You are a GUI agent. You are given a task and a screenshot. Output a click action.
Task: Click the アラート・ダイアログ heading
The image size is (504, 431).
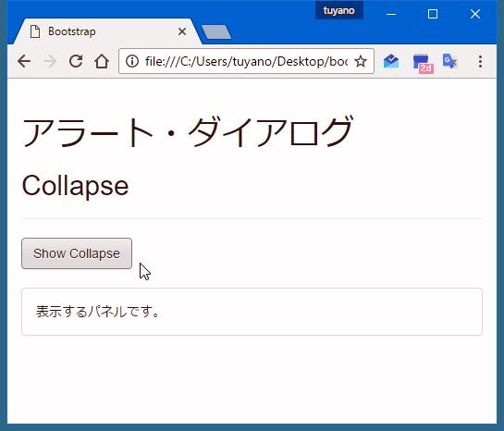[188, 131]
